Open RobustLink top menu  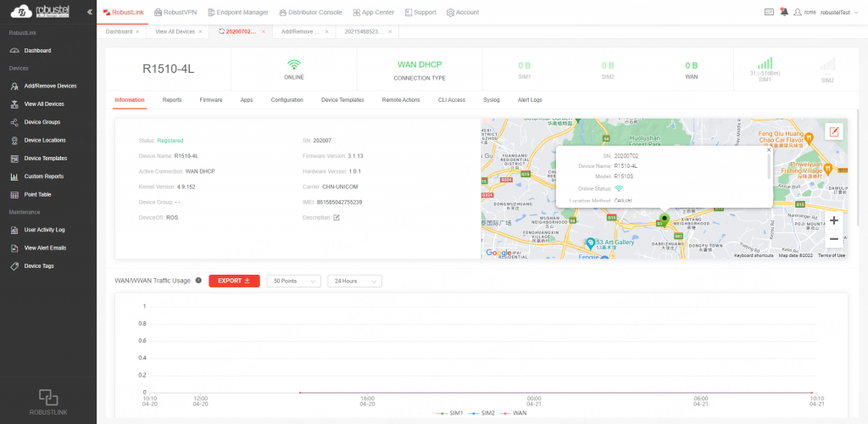click(124, 12)
